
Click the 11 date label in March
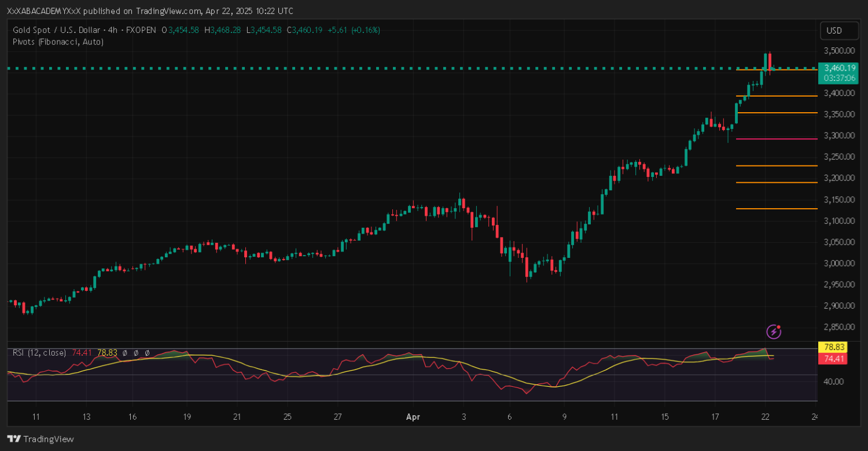pyautogui.click(x=36, y=417)
